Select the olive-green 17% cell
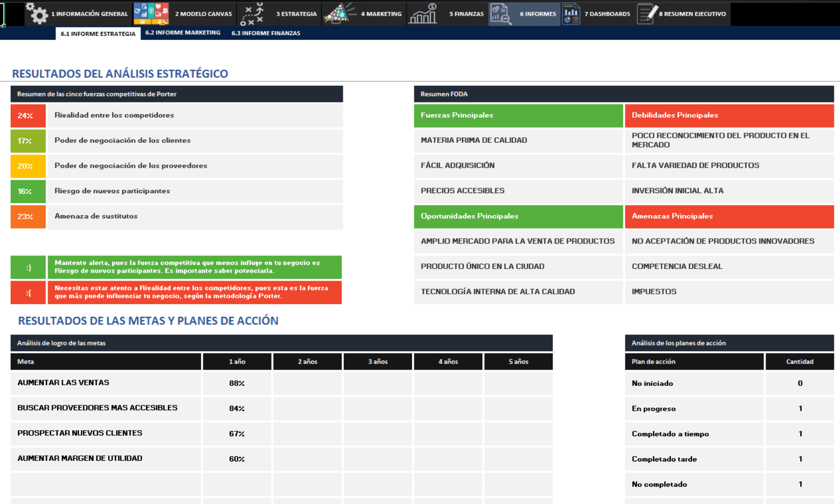 pos(28,141)
